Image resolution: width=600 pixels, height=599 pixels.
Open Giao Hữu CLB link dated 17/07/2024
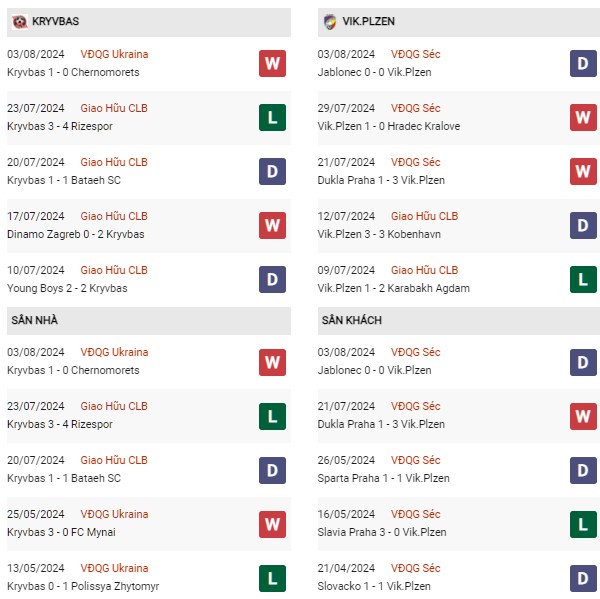pos(114,216)
